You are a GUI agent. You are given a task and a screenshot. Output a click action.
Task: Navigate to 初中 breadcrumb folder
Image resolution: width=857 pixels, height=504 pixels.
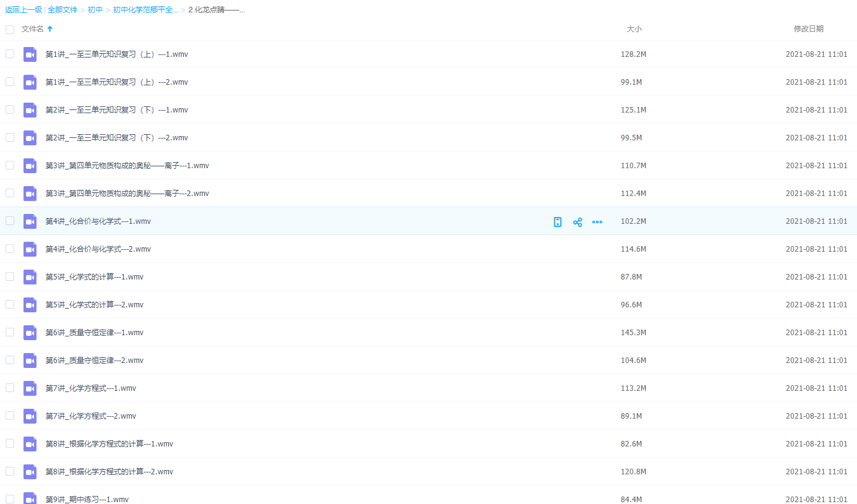[95, 10]
